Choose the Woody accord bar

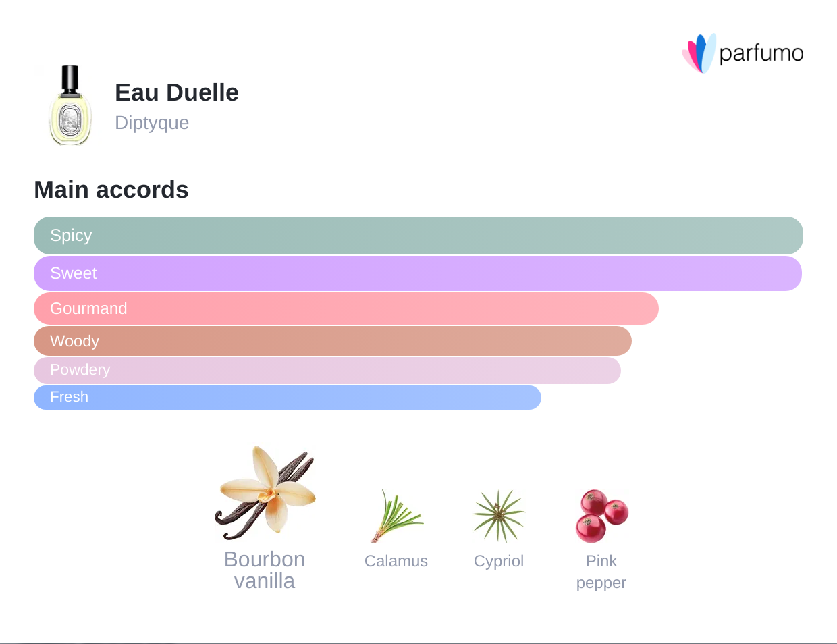(332, 341)
